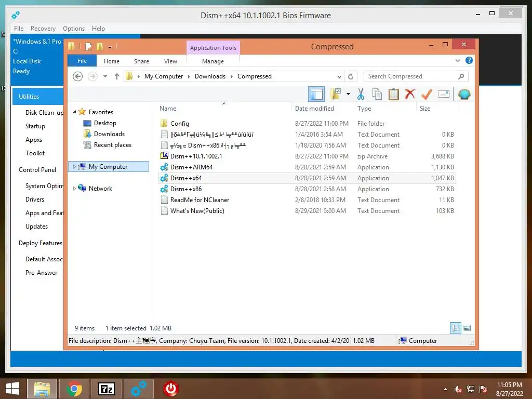The width and height of the screenshot is (532, 399).
Task: Open Customize Quick Access Toolbar dropdown
Action: [110, 47]
